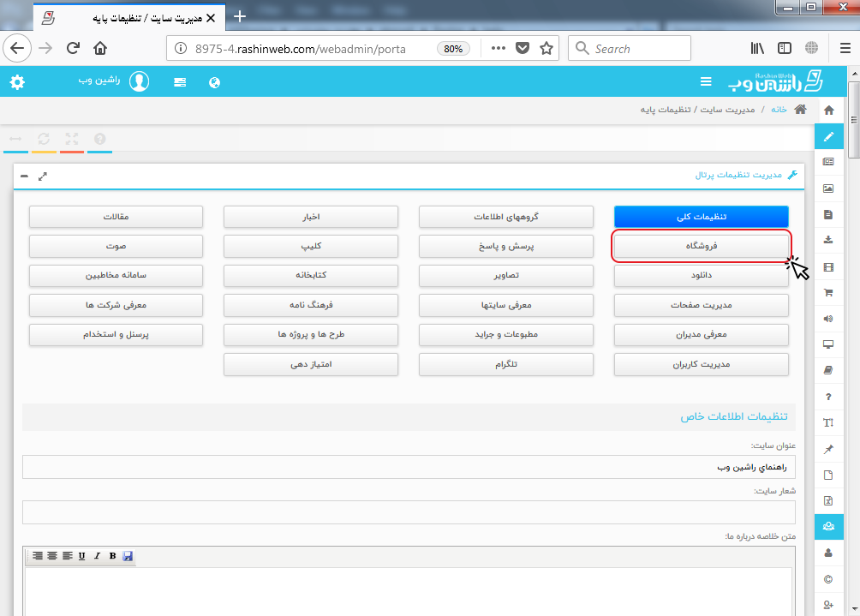Open the image icon in the sidebar

828,188
